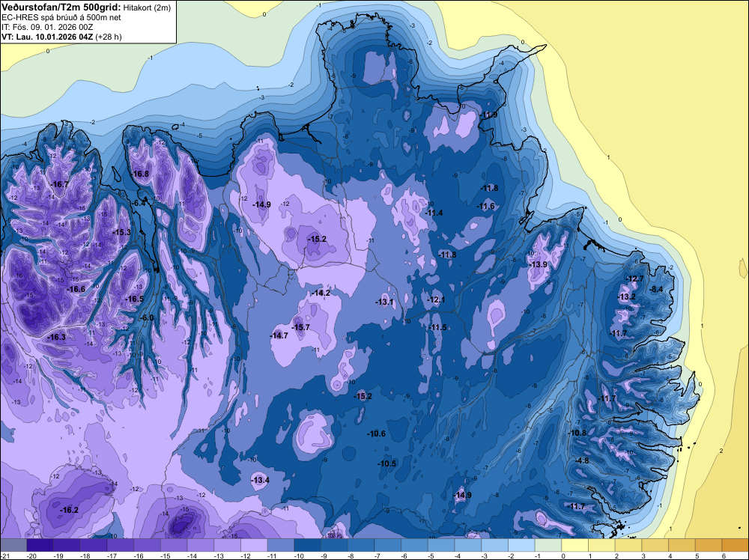749x560 pixels.
Task: Click the yellow legend swatch between 0 and 1
Action: (x=575, y=545)
